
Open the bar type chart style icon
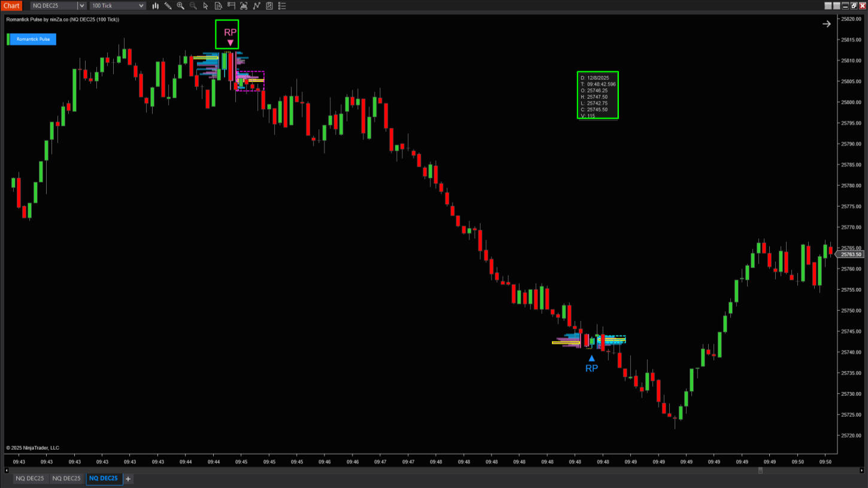coord(155,6)
